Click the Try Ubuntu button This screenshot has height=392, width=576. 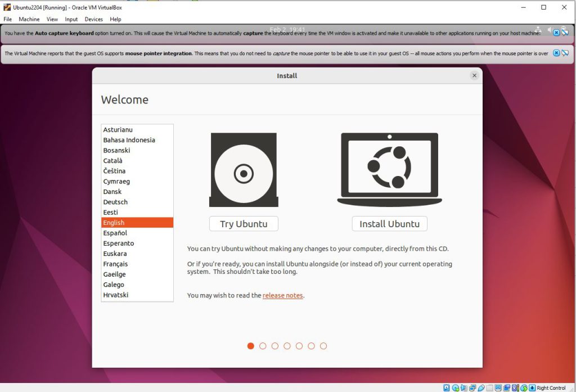pyautogui.click(x=244, y=224)
